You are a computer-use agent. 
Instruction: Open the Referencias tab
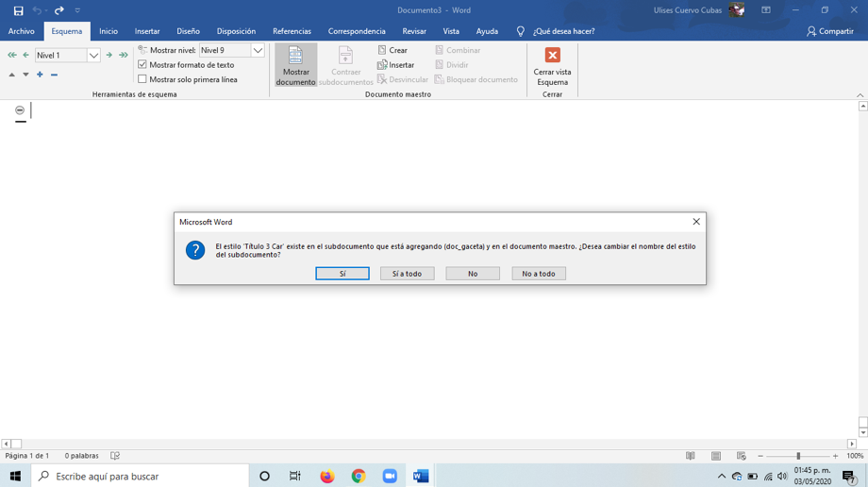pyautogui.click(x=292, y=31)
